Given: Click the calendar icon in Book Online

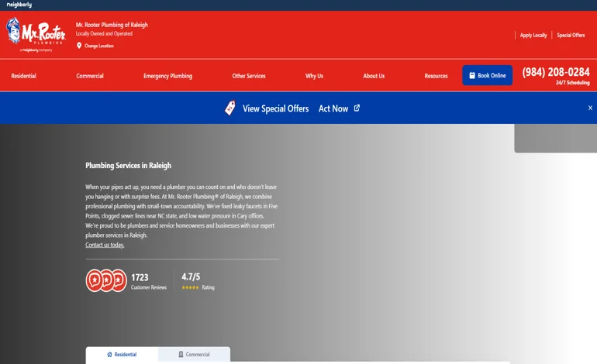Looking at the screenshot, I should pyautogui.click(x=472, y=75).
